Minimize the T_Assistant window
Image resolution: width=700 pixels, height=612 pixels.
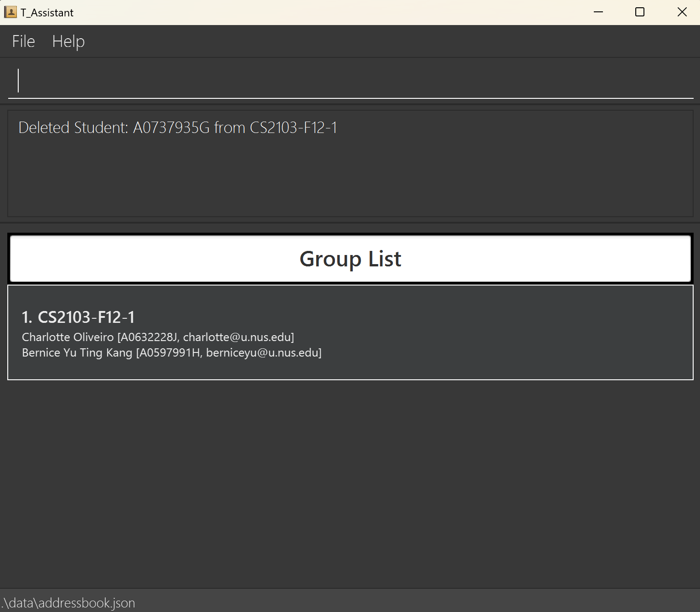pos(598,12)
